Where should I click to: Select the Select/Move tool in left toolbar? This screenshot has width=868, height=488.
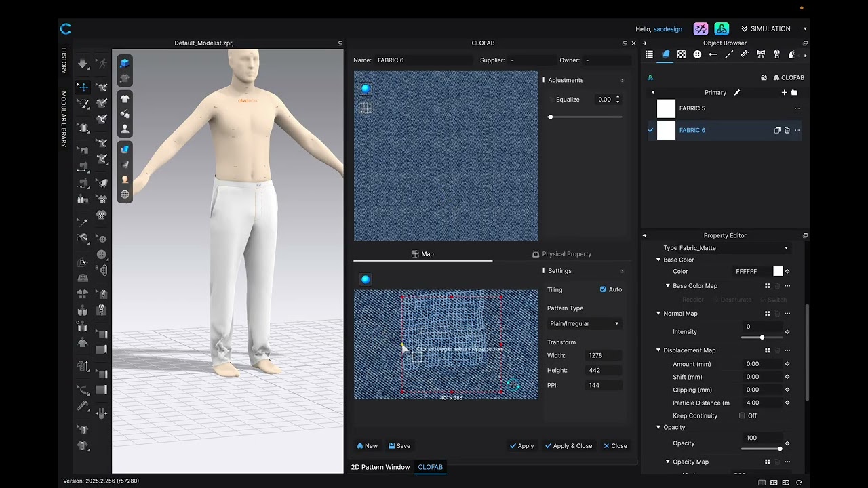pos(83,87)
